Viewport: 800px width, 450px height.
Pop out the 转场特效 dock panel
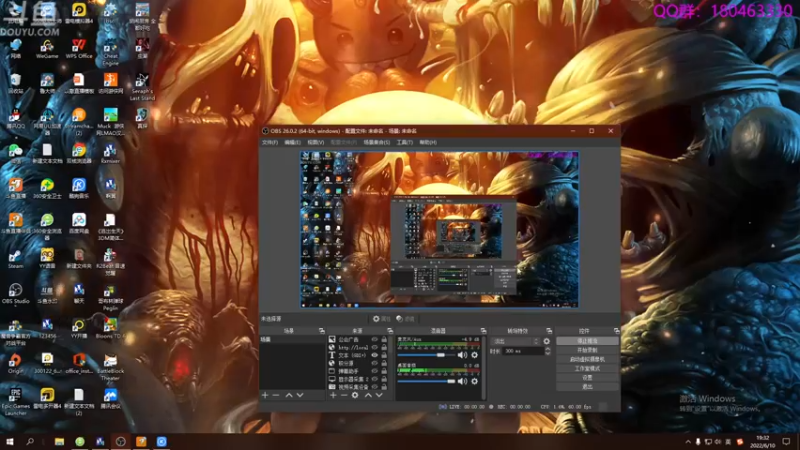pos(549,331)
